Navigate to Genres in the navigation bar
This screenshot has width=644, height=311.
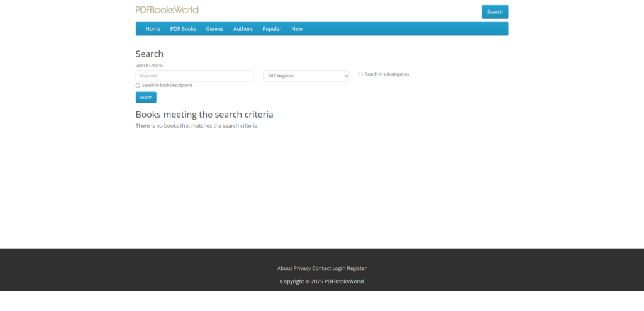coord(214,29)
